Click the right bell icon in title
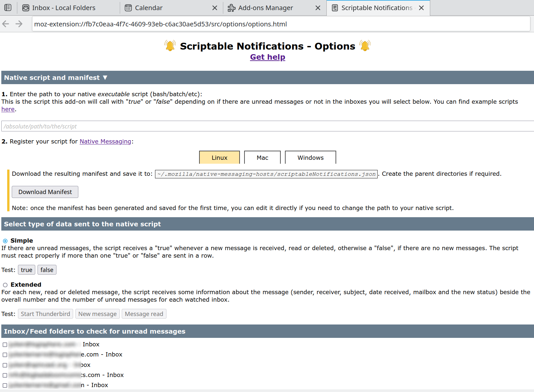Screen dimensions: 534x392 (x=365, y=45)
